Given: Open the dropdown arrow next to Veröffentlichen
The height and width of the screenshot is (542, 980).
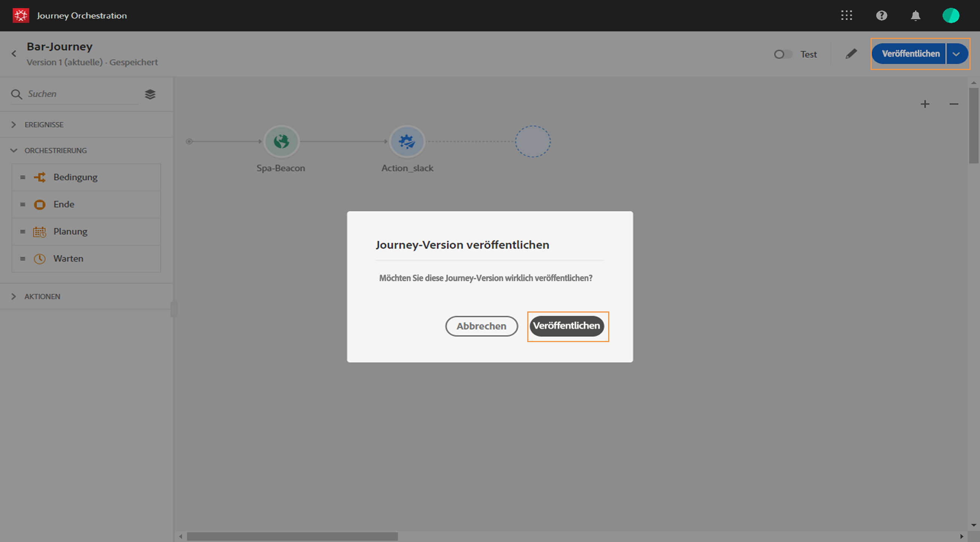Looking at the screenshot, I should 956,54.
